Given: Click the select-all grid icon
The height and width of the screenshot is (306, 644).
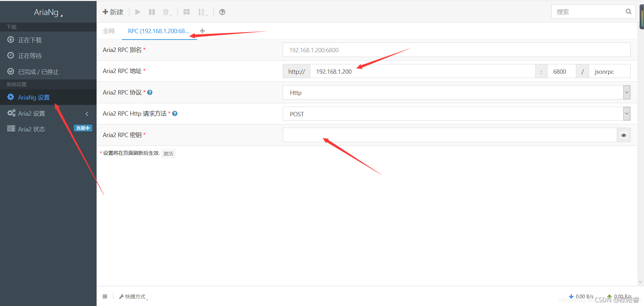Looking at the screenshot, I should tap(187, 12).
